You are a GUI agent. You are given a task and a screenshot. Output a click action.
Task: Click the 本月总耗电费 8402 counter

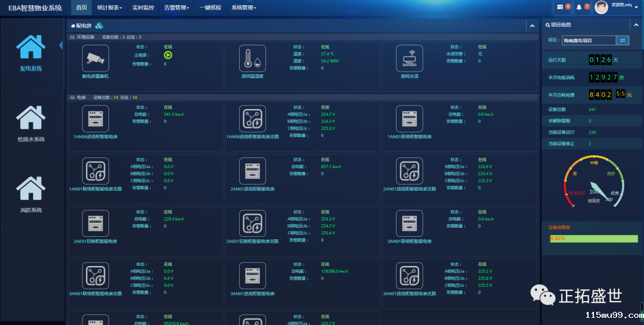click(600, 94)
